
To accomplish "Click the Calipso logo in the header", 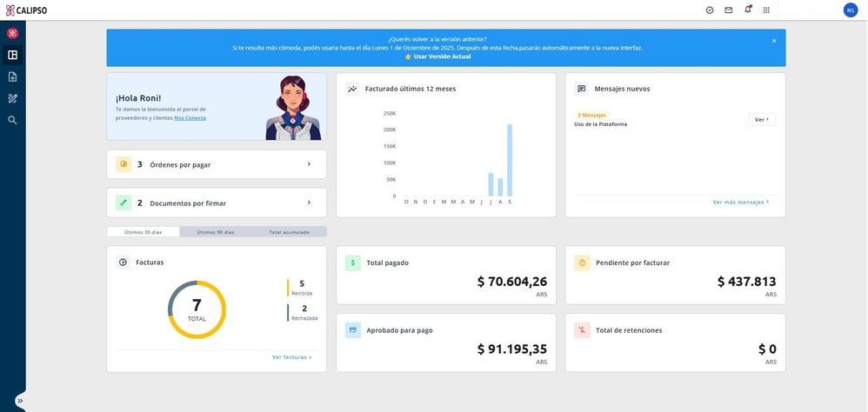I will 26,10.
